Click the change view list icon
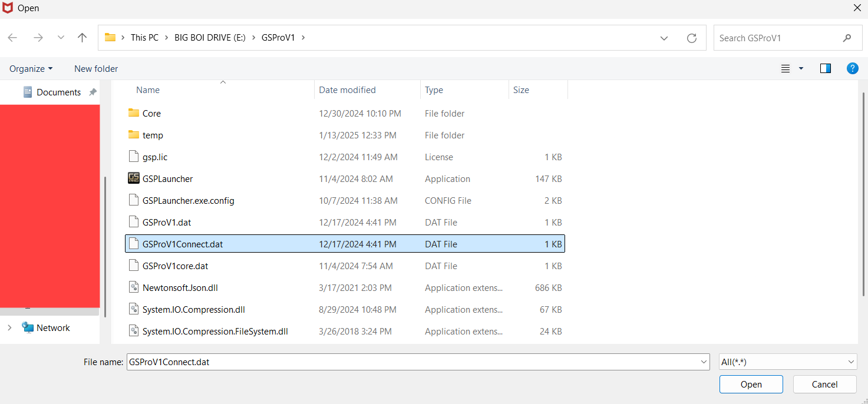Screen dimensions: 868x404 point(786,68)
